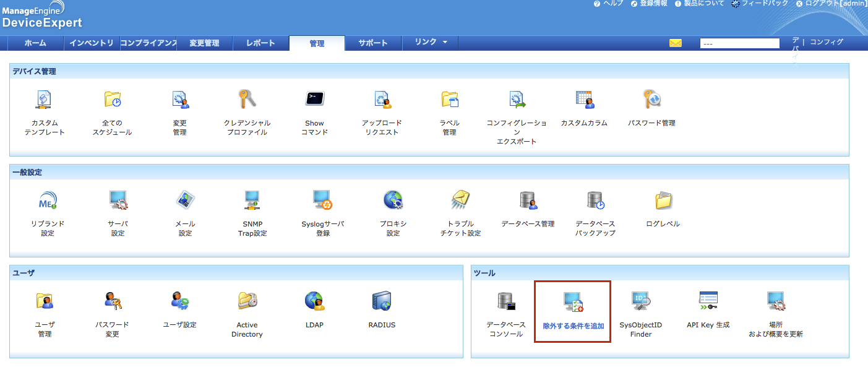This screenshot has width=868, height=375.
Task: Click RADIUS label text
Action: [382, 325]
